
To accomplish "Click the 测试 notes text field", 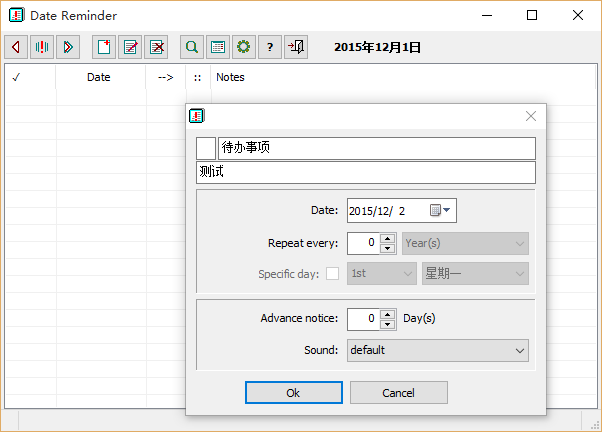I will 366,172.
